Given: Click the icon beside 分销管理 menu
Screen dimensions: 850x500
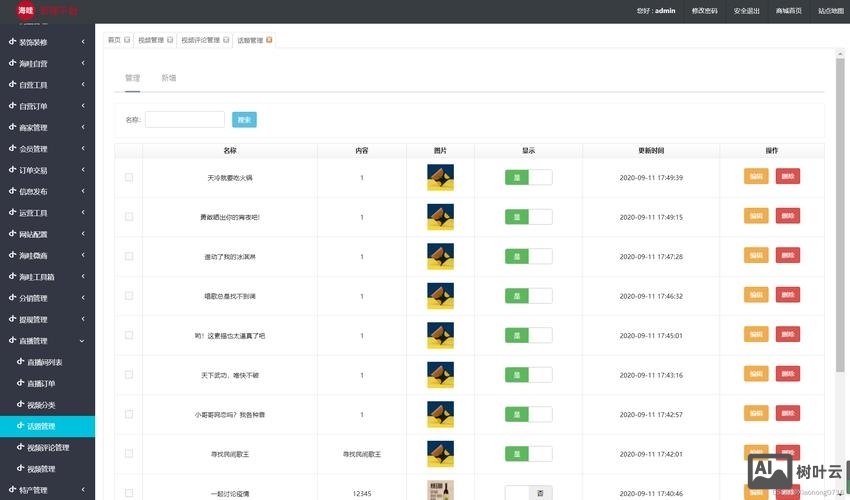Looking at the screenshot, I should 12,298.
